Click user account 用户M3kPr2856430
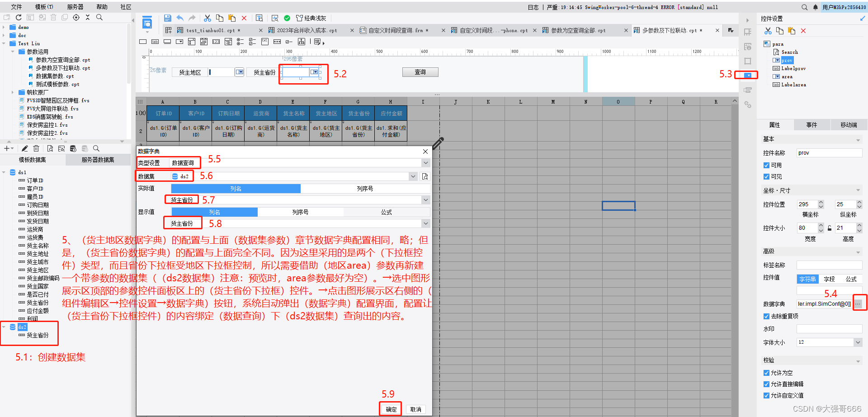868x417 pixels. pyautogui.click(x=844, y=7)
